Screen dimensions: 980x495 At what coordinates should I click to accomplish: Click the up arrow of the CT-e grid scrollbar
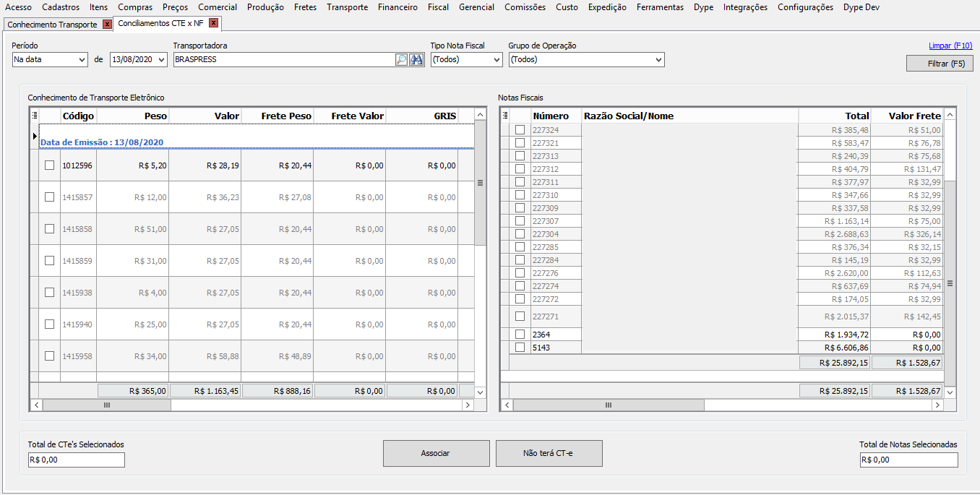480,115
